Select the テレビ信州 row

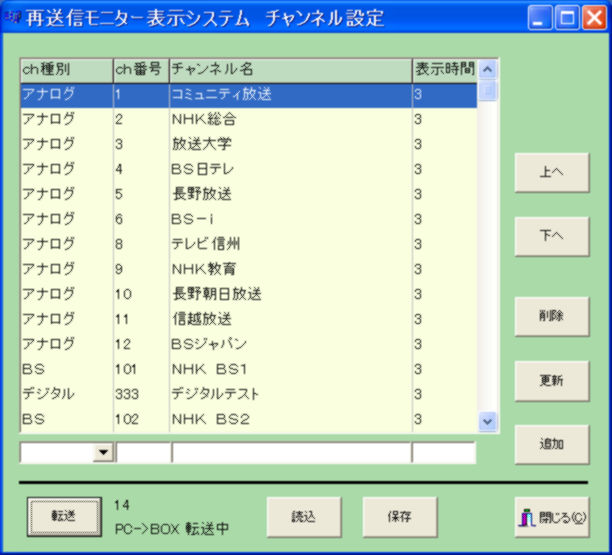pyautogui.click(x=249, y=244)
